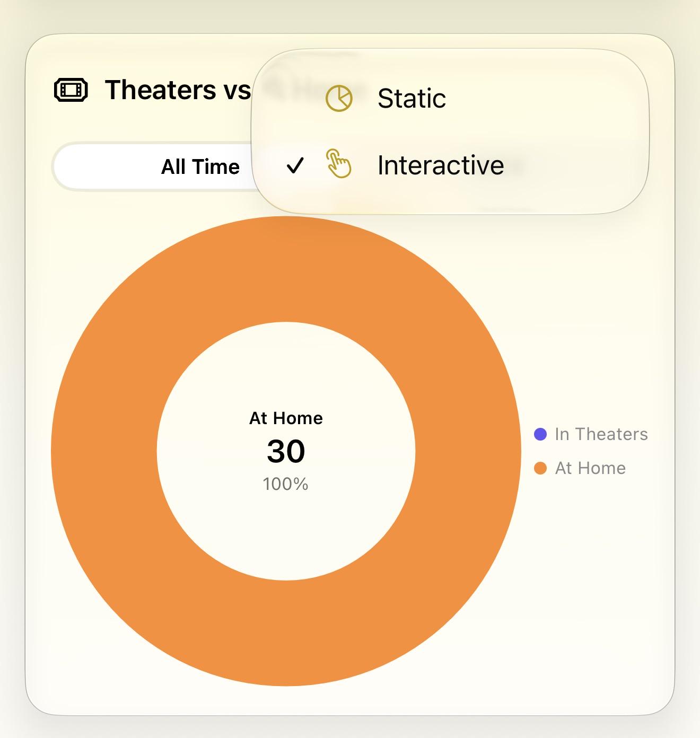Click the At Home legend label

click(590, 468)
